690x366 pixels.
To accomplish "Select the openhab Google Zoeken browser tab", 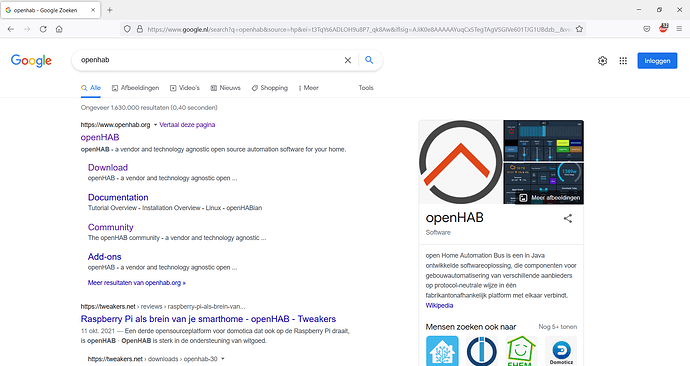I will click(x=51, y=10).
